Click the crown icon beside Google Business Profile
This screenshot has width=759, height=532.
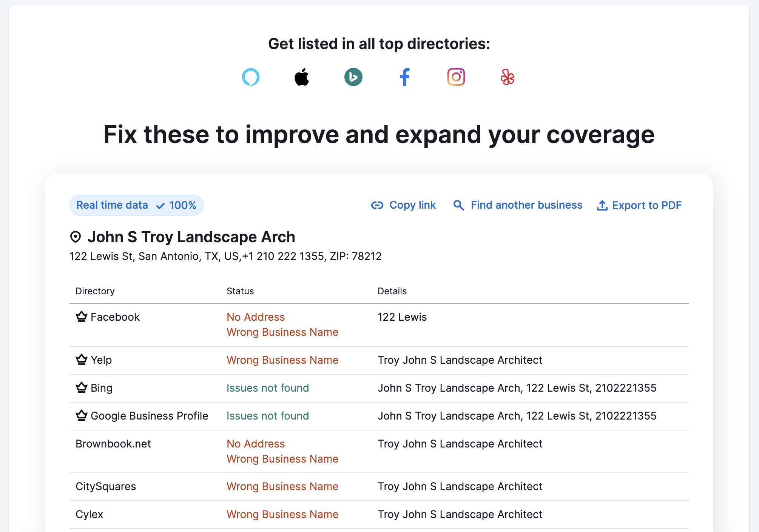pos(81,415)
